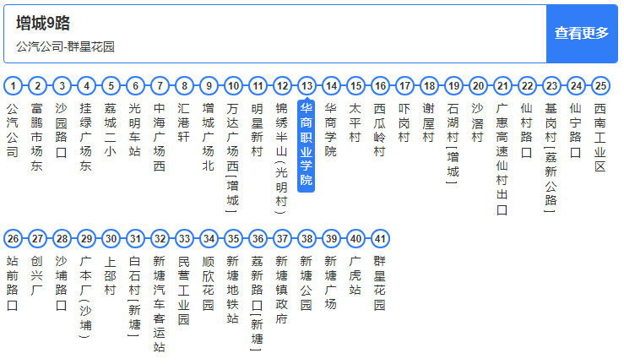
Task: Open the 华商学院 stop name
Action: click(331, 130)
